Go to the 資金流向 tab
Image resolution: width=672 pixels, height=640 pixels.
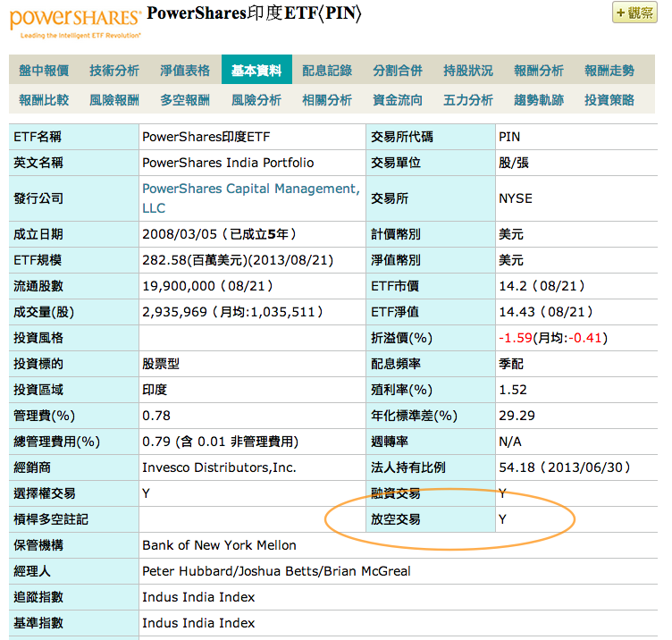[398, 99]
